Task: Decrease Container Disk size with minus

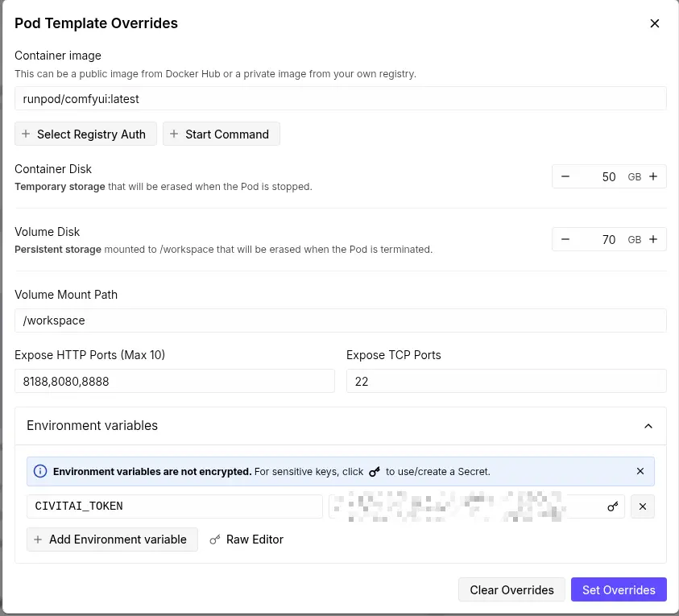Action: pos(565,176)
